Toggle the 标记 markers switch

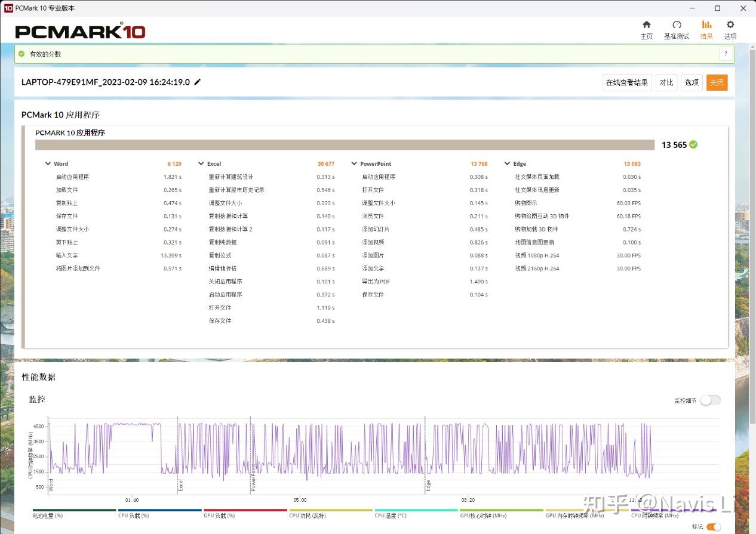[x=714, y=527]
